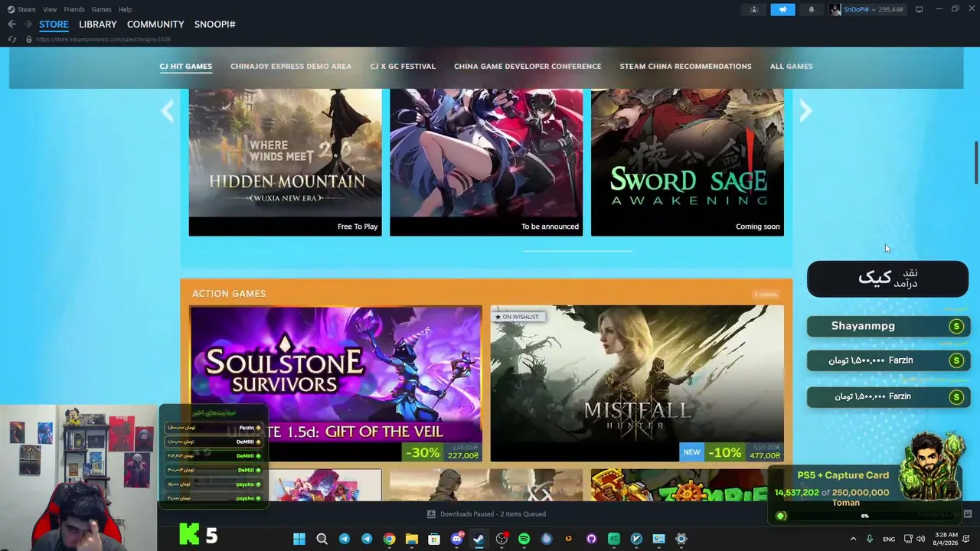The width and height of the screenshot is (980, 551).
Task: Click the carousel next arrow
Action: [x=805, y=112]
